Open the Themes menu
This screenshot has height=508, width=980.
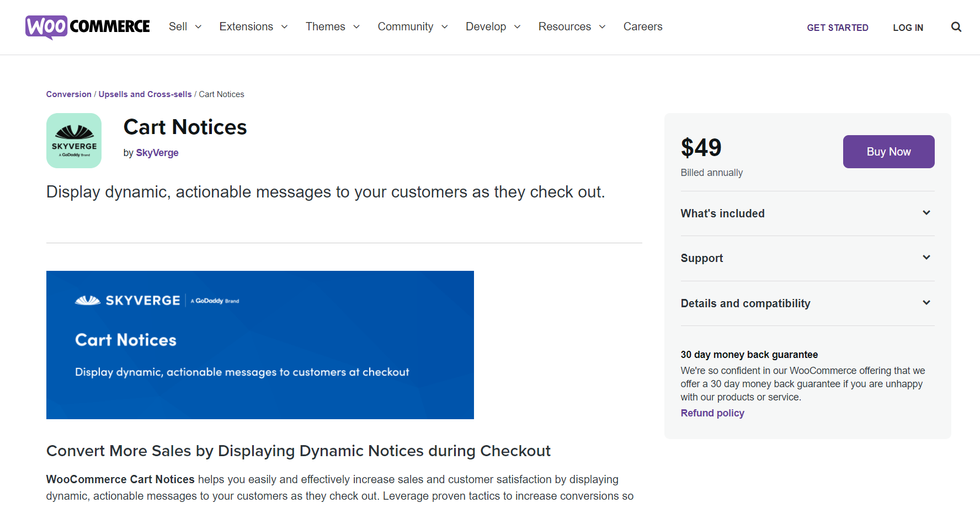(x=332, y=26)
